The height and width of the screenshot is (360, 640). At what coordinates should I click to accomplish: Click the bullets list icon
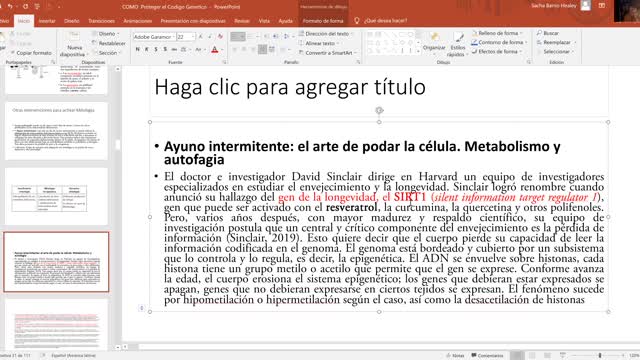(x=237, y=37)
